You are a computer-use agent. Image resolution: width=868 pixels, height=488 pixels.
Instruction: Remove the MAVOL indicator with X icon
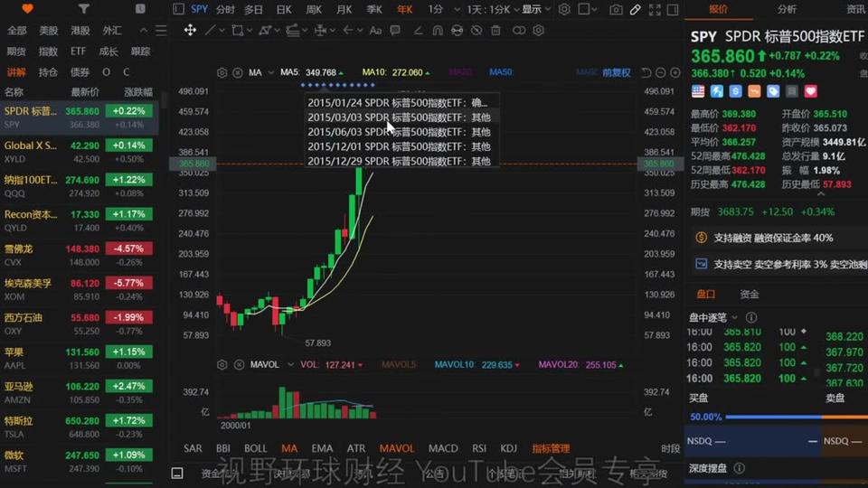click(x=239, y=364)
